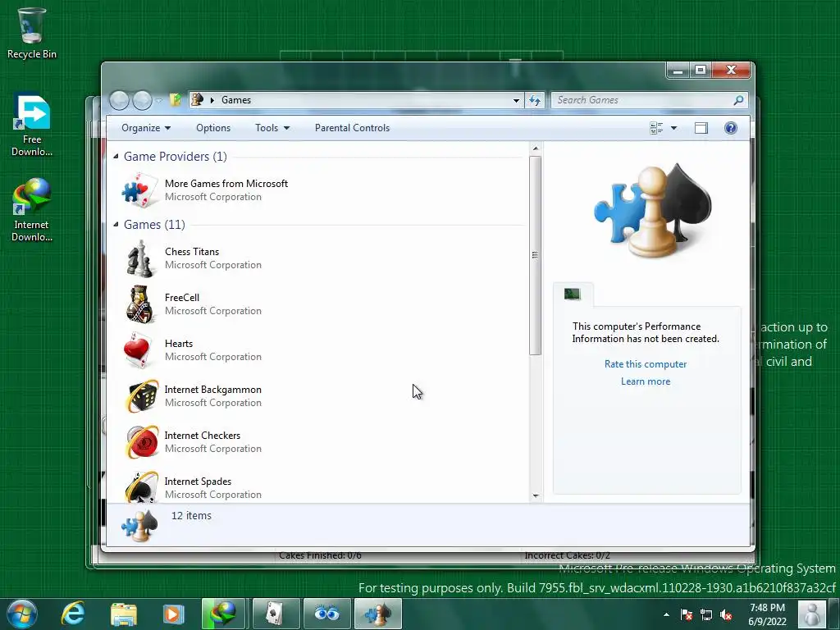Click the network tray icon
The image size is (840, 630).
(706, 615)
